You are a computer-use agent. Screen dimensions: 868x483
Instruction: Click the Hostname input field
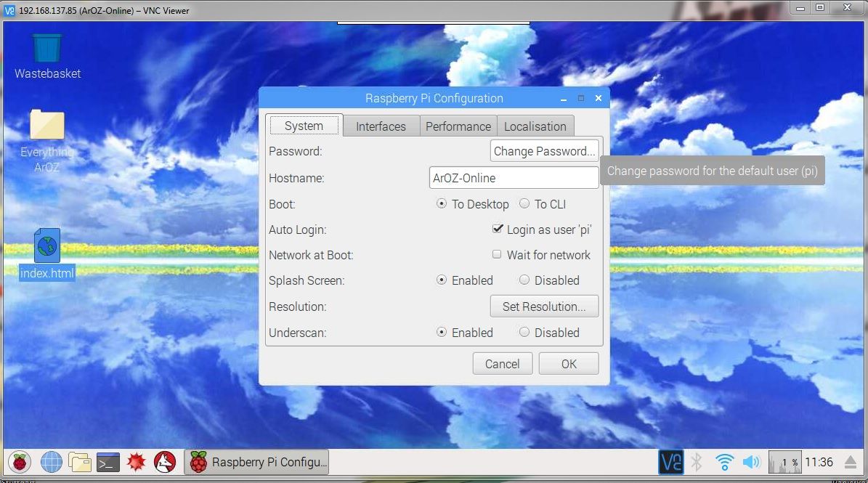[x=514, y=177]
